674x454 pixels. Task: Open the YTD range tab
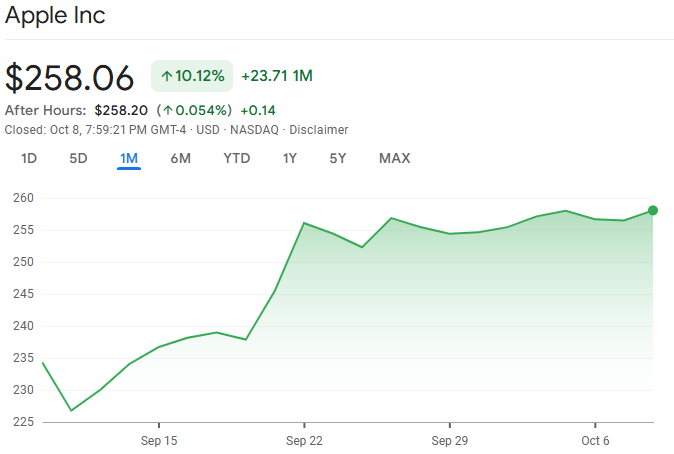[x=236, y=158]
